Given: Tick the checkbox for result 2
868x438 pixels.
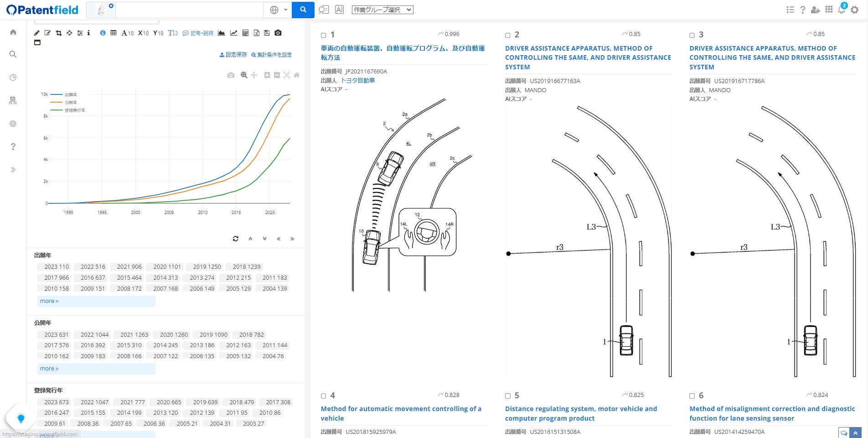Looking at the screenshot, I should (x=508, y=35).
